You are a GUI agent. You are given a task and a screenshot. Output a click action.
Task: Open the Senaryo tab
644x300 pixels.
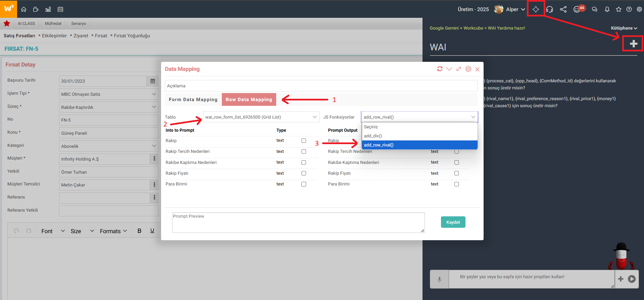point(79,24)
